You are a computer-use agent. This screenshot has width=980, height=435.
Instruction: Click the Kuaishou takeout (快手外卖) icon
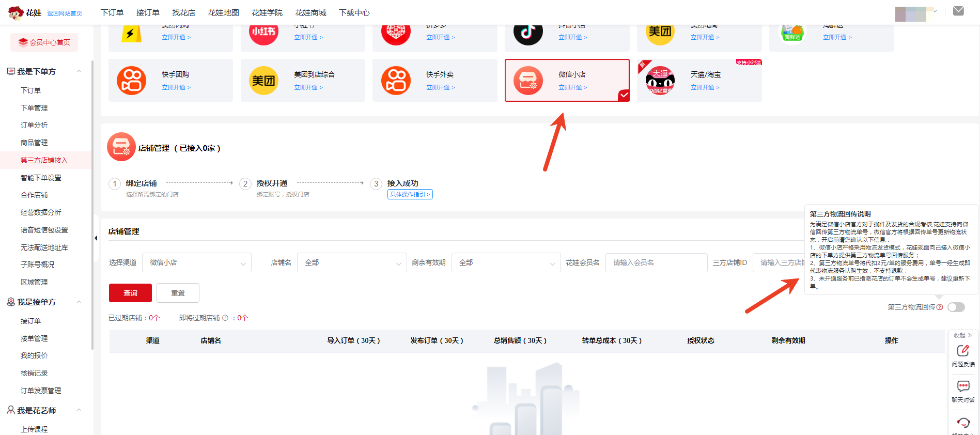click(396, 81)
